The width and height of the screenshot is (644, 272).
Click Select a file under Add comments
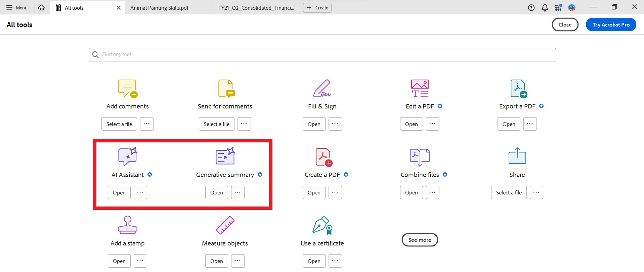pos(119,124)
